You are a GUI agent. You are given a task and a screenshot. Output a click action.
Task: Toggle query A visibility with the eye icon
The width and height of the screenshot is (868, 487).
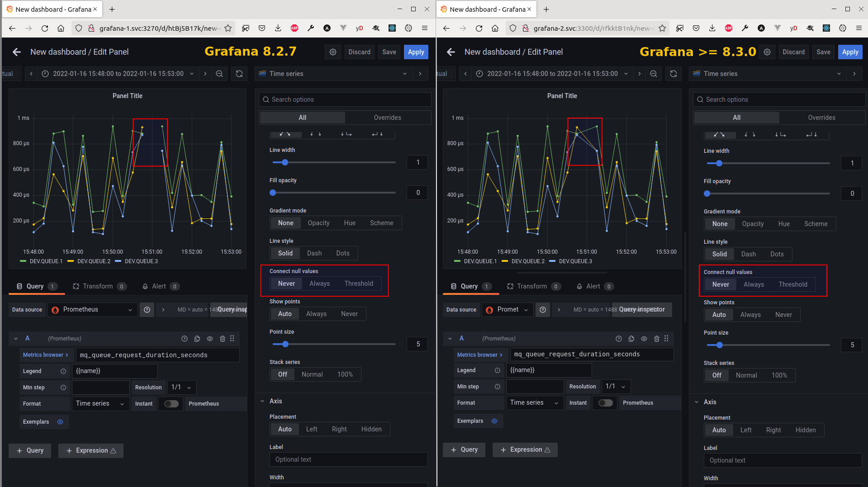point(209,338)
